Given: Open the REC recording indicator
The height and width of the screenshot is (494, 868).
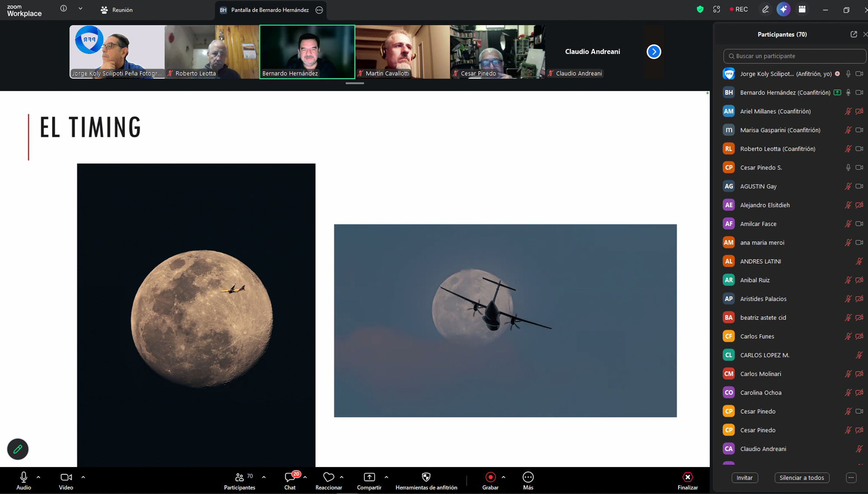Looking at the screenshot, I should coord(739,9).
